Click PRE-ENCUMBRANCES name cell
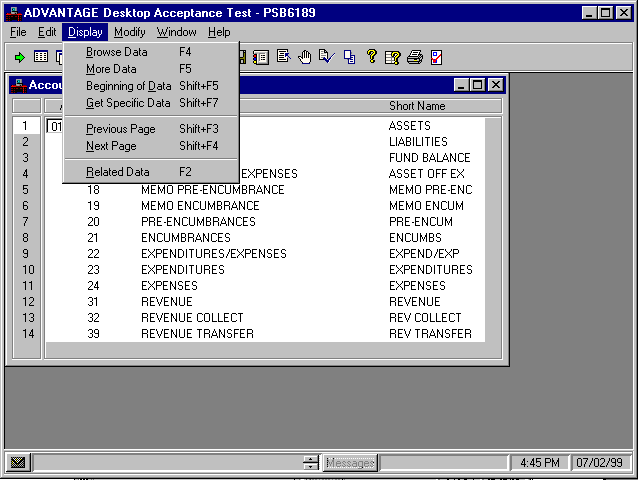 (x=199, y=222)
